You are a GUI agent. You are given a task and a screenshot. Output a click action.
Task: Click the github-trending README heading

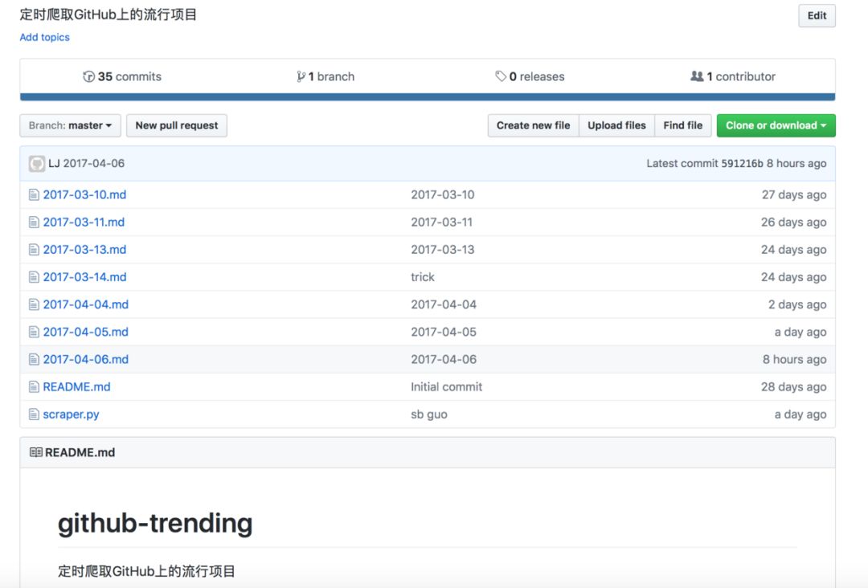155,523
